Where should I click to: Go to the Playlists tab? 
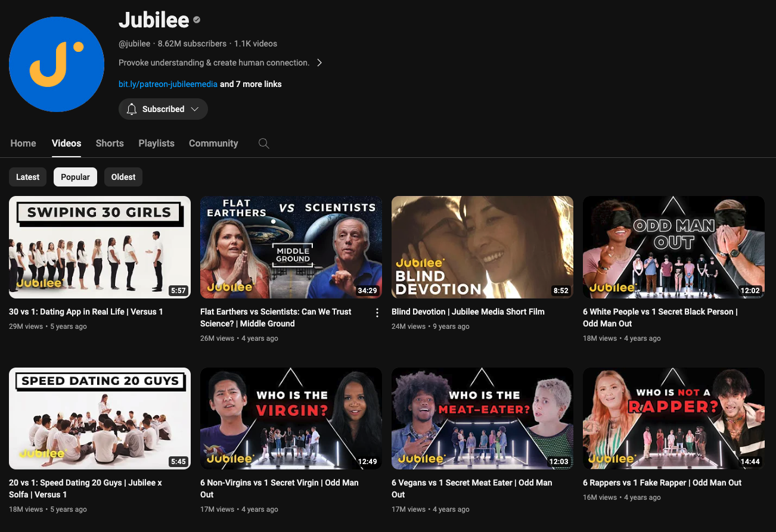[156, 143]
